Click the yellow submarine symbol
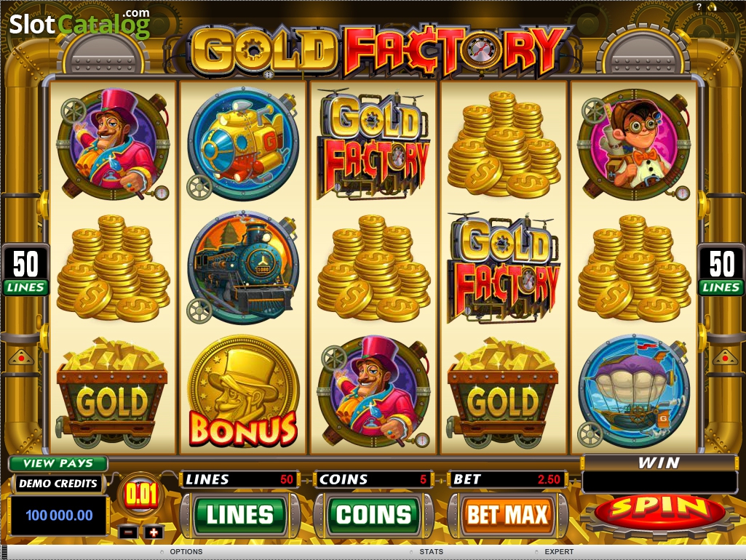The width and height of the screenshot is (746, 560). (242, 143)
